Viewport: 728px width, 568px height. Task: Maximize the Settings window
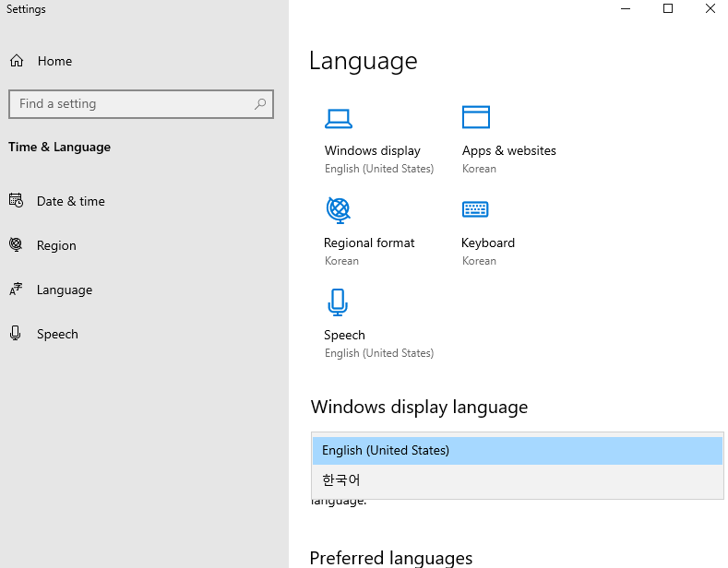point(668,8)
